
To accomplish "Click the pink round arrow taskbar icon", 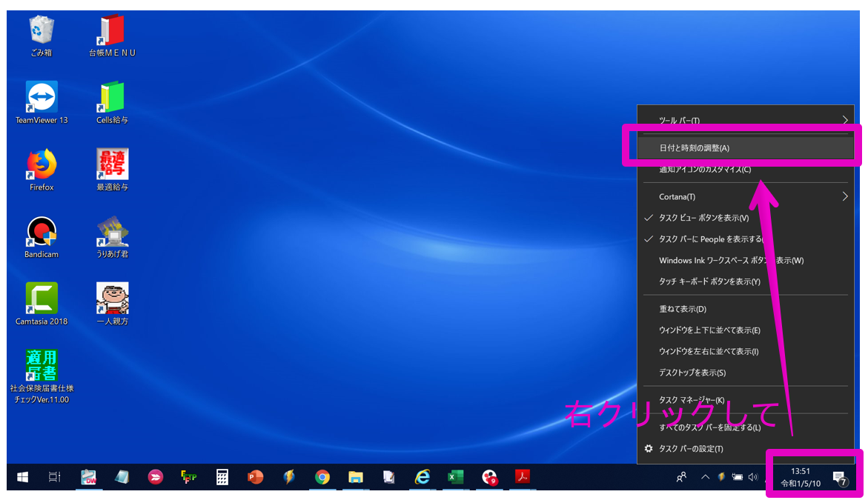I will (x=156, y=477).
